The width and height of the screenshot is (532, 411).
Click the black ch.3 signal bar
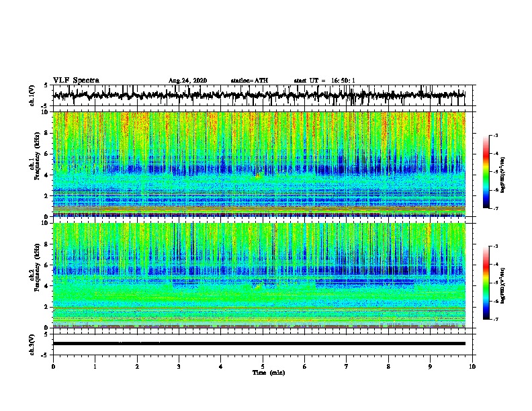[x=259, y=344]
